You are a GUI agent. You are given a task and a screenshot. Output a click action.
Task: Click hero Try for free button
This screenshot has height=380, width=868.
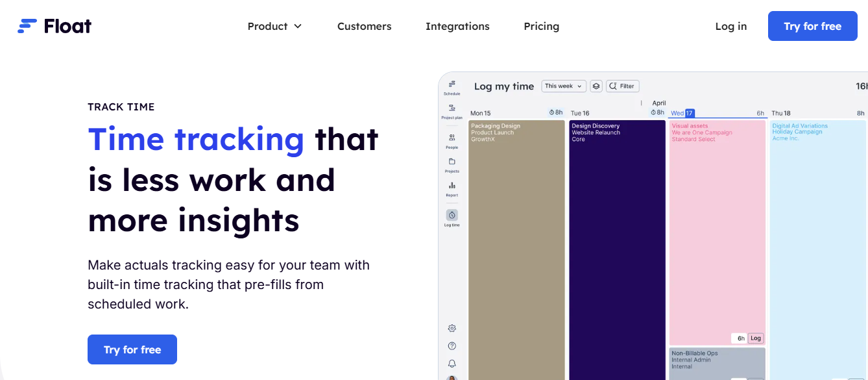click(132, 349)
